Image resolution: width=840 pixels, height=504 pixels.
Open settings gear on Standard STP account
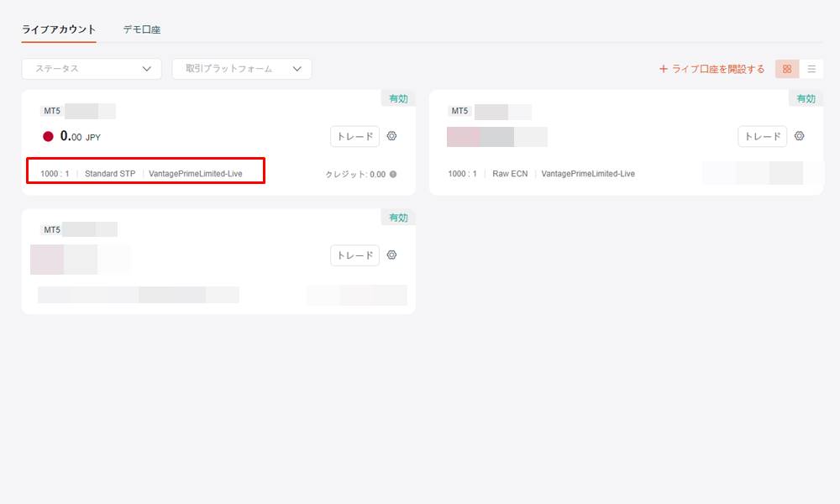coord(391,136)
